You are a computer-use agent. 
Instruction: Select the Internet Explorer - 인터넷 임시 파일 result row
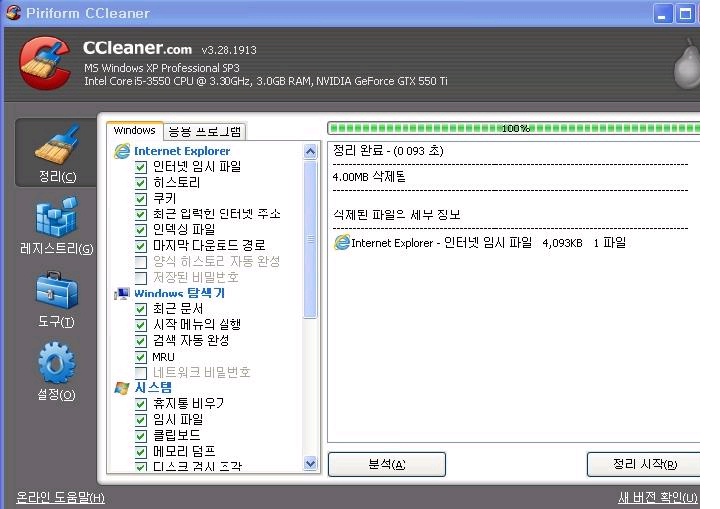[480, 243]
